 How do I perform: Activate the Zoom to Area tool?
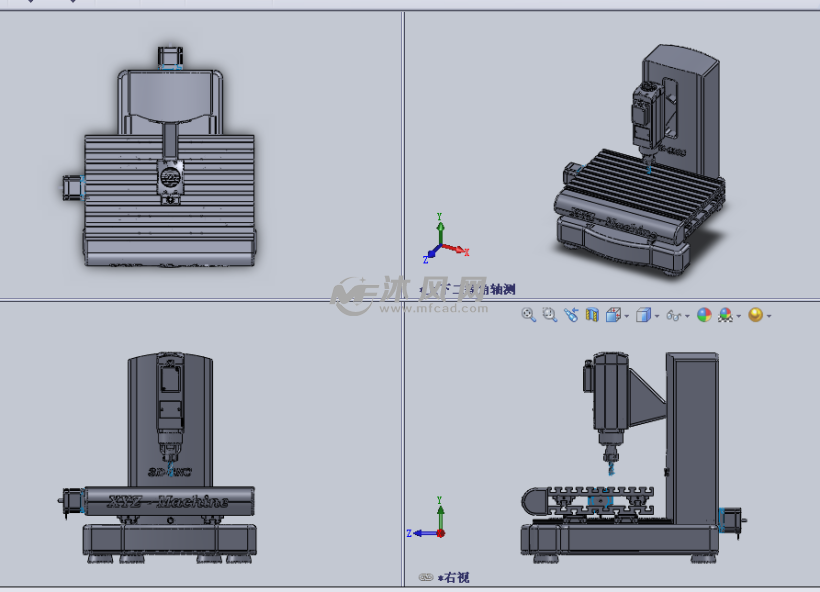pyautogui.click(x=549, y=315)
